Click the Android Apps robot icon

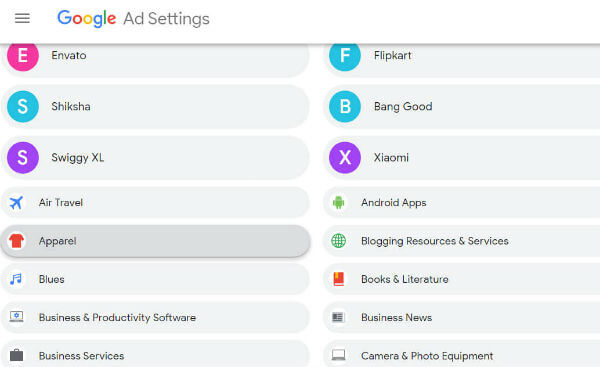[x=338, y=202]
